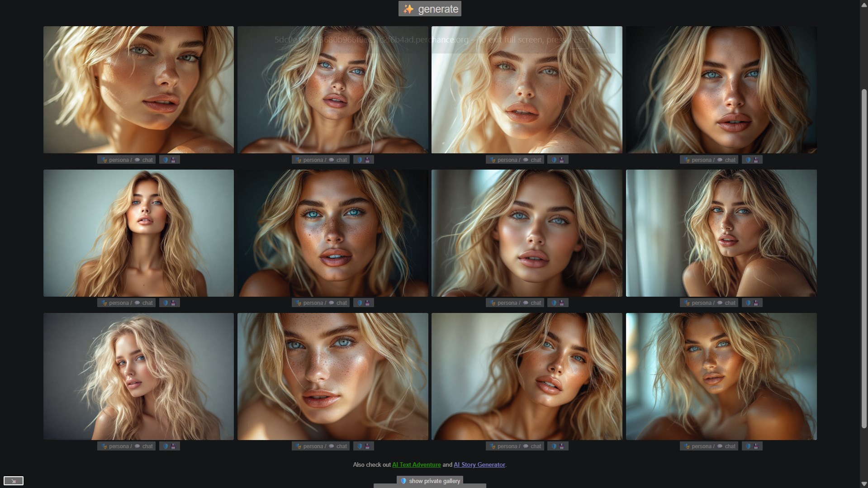Screen dimensions: 868x488
Task: Open the second image in the top row
Action: pos(333,90)
